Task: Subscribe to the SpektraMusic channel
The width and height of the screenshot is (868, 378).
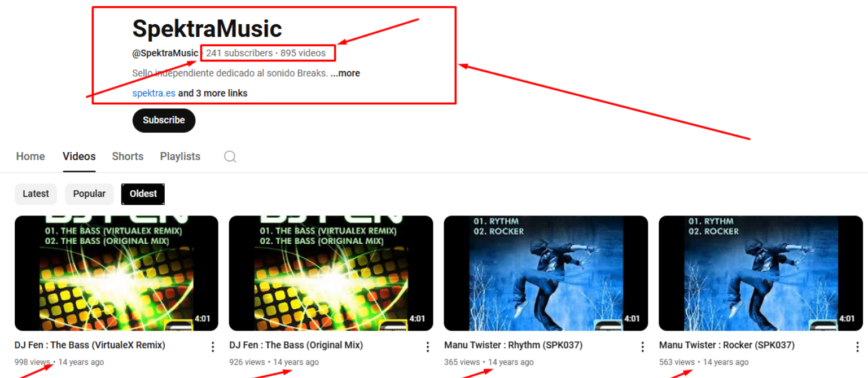Action: (164, 120)
